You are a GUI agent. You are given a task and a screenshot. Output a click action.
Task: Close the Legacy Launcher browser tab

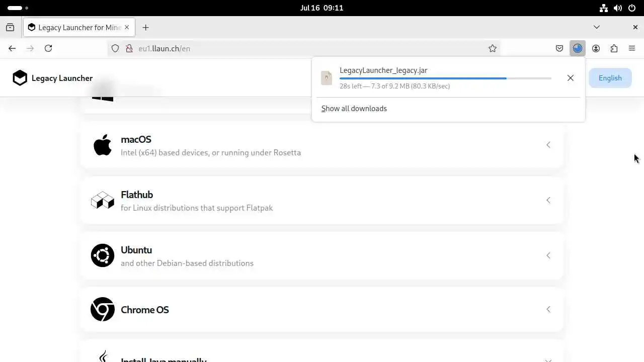[x=127, y=27]
